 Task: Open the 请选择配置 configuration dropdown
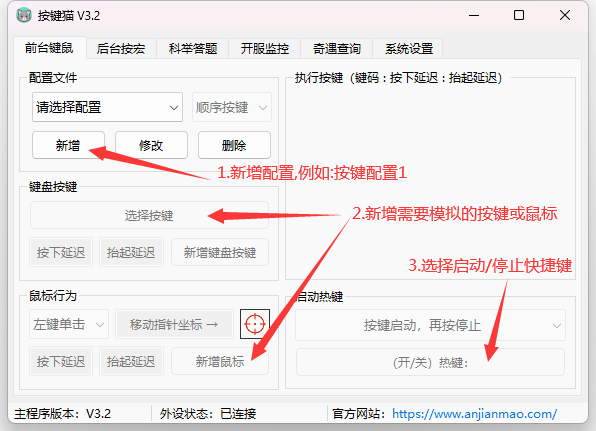click(x=107, y=107)
